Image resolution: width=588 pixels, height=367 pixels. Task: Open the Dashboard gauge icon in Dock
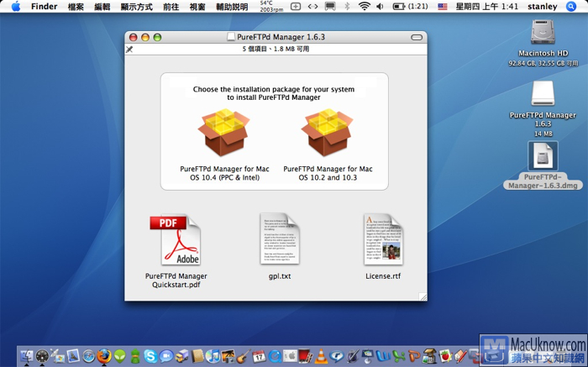pyautogui.click(x=42, y=357)
